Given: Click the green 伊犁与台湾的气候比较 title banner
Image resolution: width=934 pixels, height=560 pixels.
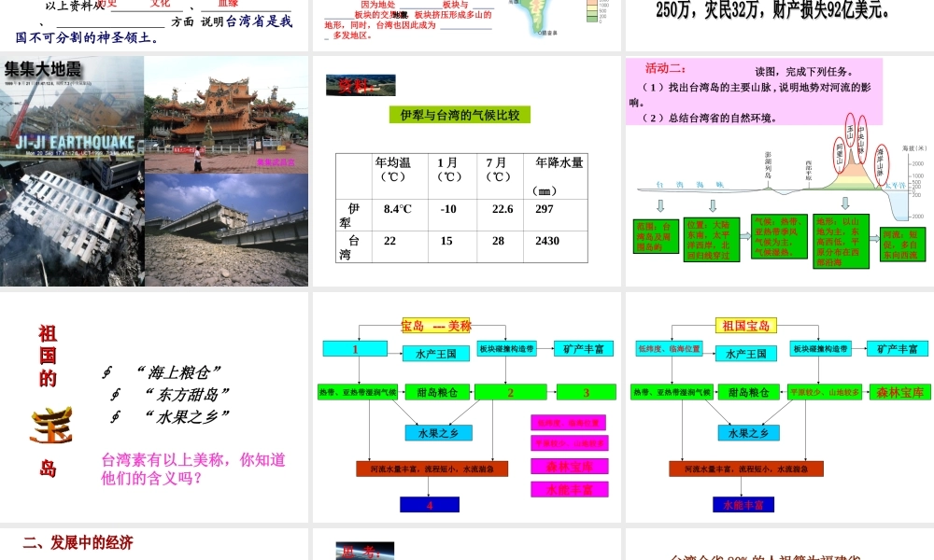Looking at the screenshot, I should pyautogui.click(x=460, y=115).
